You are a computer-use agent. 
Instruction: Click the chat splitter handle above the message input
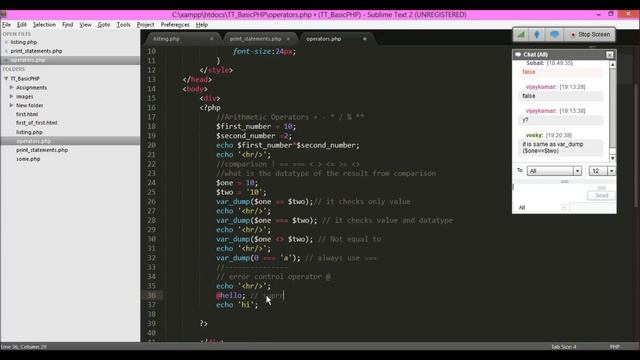[x=564, y=182]
